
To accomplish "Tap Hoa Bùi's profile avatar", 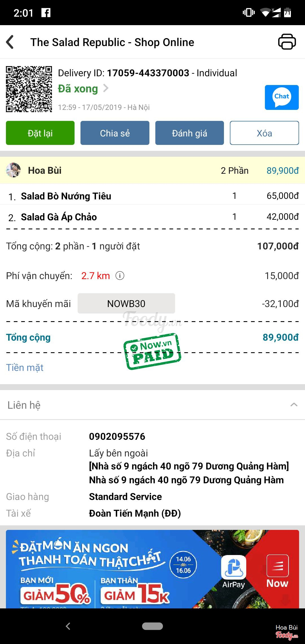I will (x=13, y=170).
